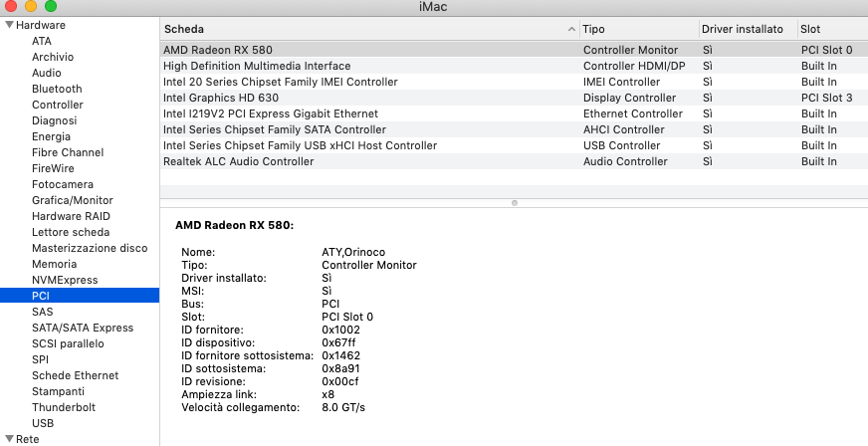Collapse the Rete section triangle
Image resolution: width=868 pixels, height=446 pixels.
[x=9, y=439]
